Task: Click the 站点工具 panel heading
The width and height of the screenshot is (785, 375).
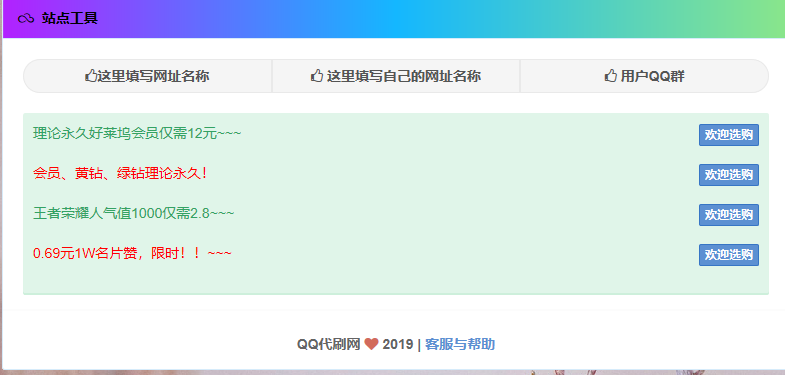Action: click(x=70, y=19)
